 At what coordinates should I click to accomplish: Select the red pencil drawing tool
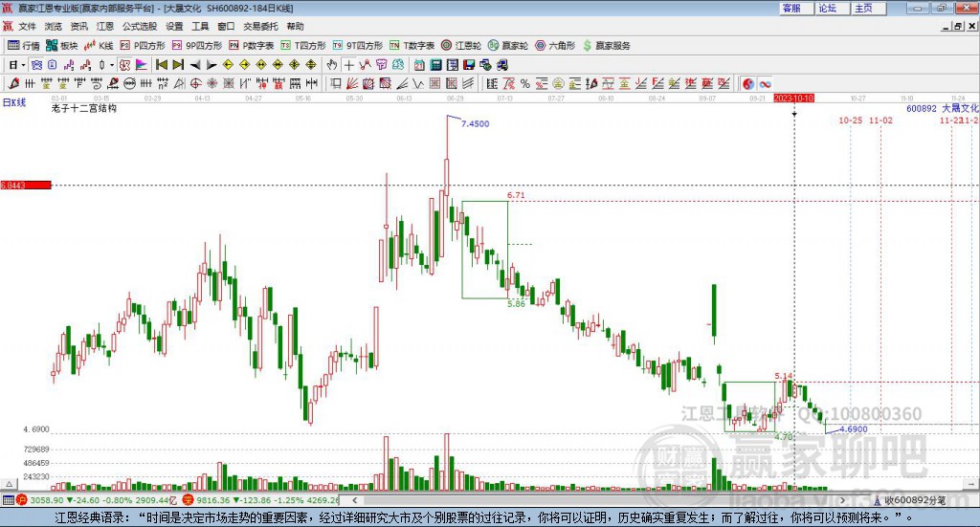(13, 83)
